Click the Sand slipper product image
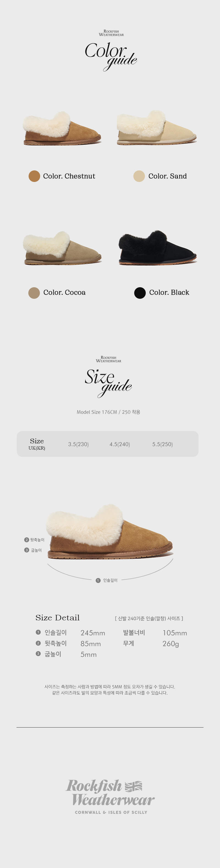The image size is (220, 868). [x=156, y=128]
